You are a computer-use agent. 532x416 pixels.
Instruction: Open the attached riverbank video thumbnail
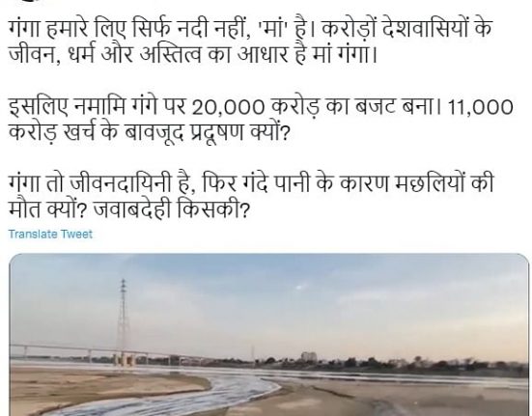[269, 334]
